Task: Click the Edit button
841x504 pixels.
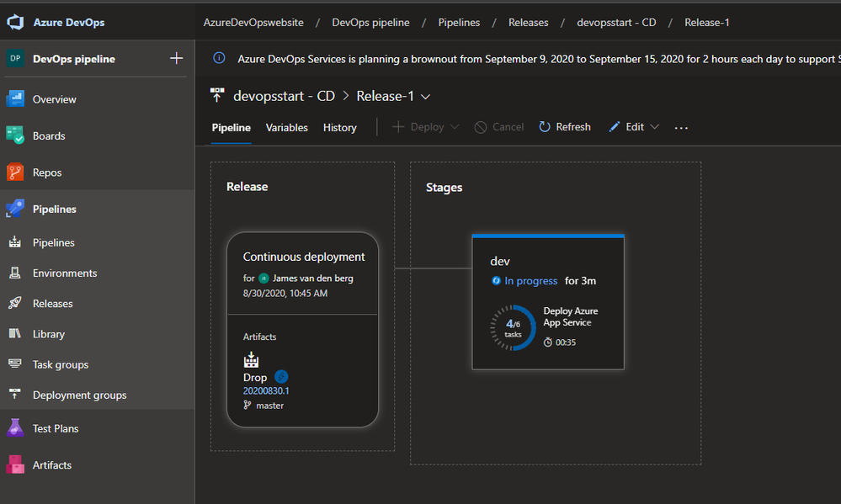Action: (x=626, y=127)
